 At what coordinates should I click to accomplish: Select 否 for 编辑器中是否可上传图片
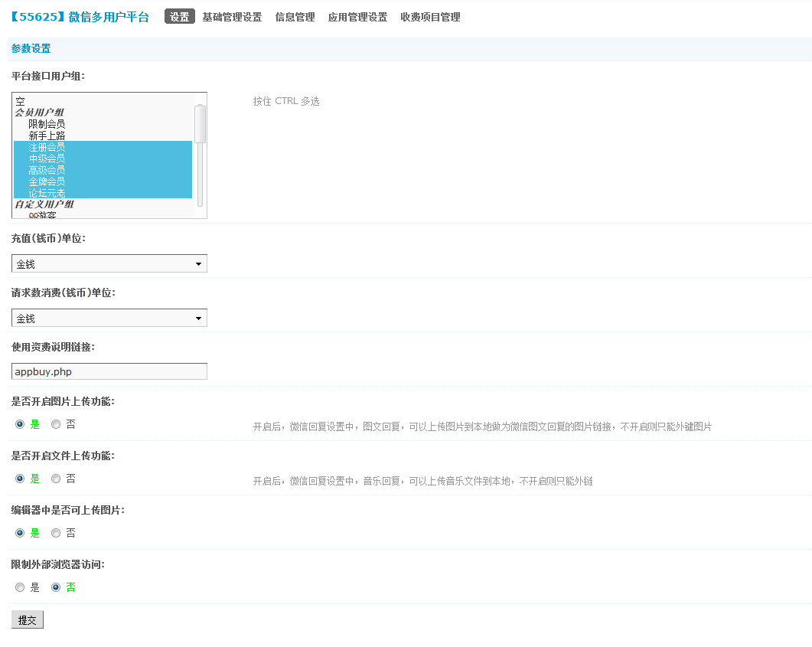pyautogui.click(x=56, y=533)
